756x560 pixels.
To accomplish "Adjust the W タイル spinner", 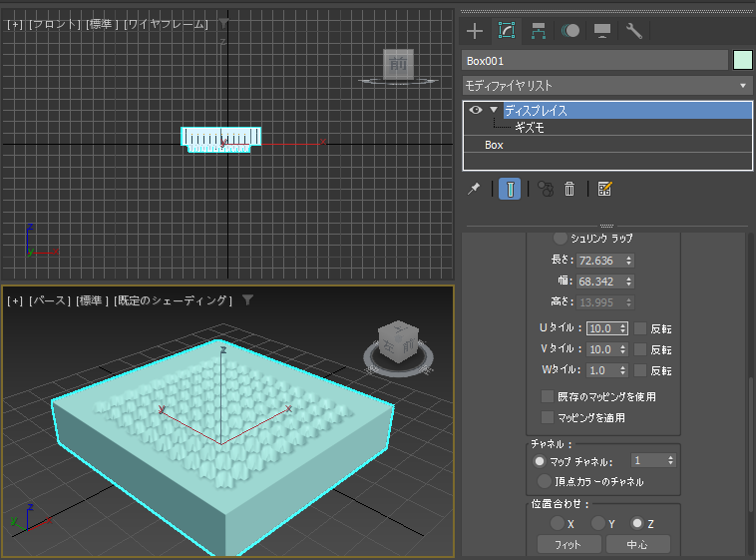I will [623, 370].
